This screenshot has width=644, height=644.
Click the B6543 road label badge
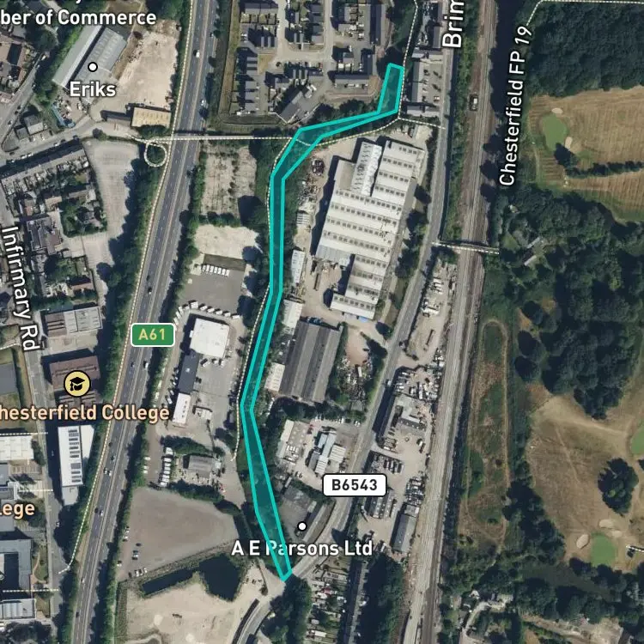pos(355,485)
